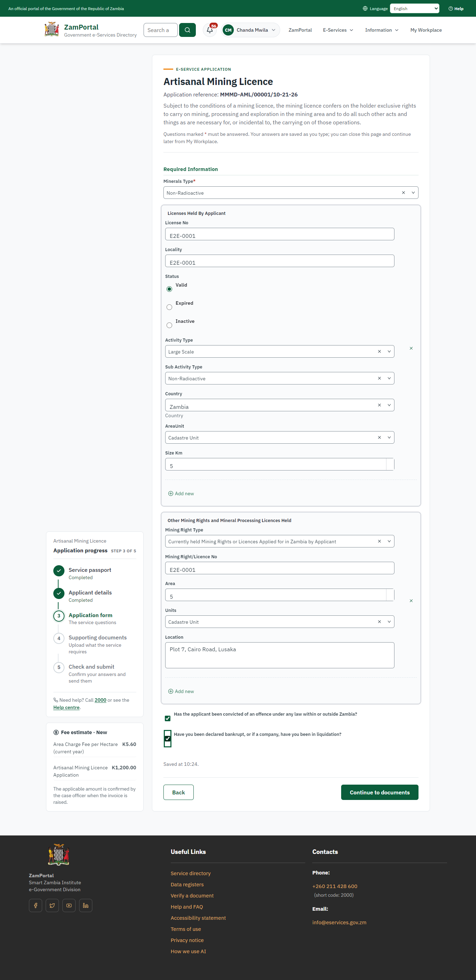
Task: Click the info@eservices.gov.zm email link
Action: 339,923
